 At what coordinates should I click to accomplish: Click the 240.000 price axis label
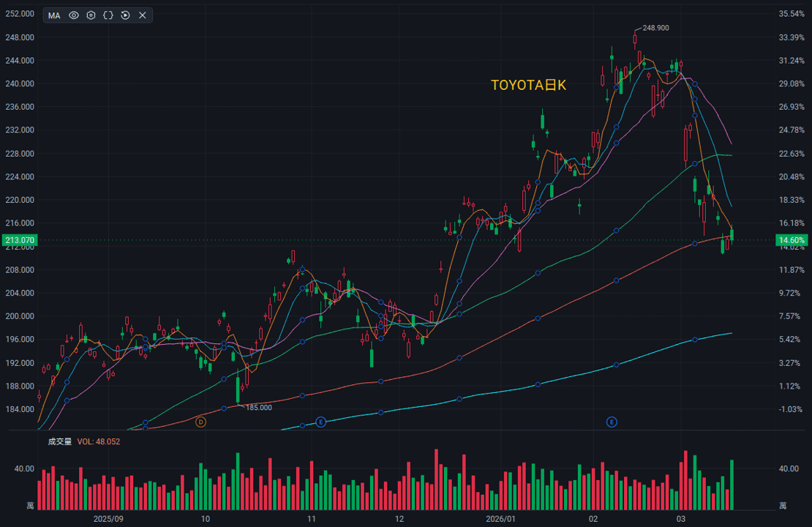pos(20,84)
